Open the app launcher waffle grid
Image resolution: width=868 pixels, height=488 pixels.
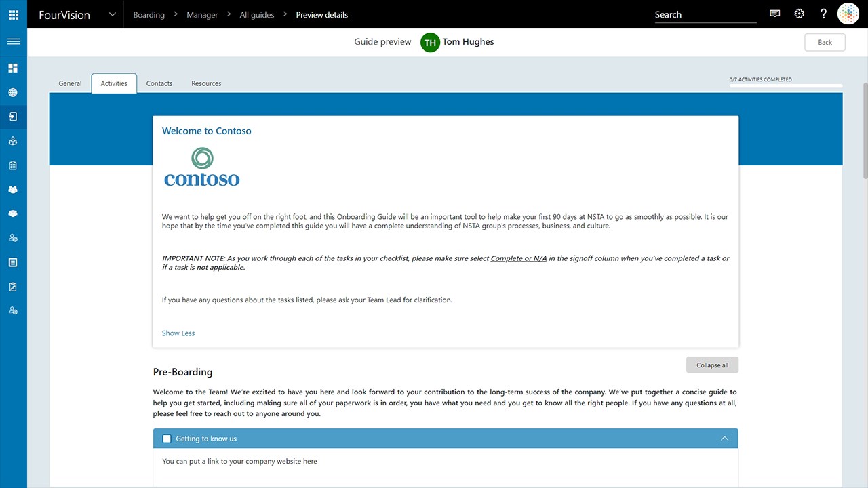coord(14,14)
